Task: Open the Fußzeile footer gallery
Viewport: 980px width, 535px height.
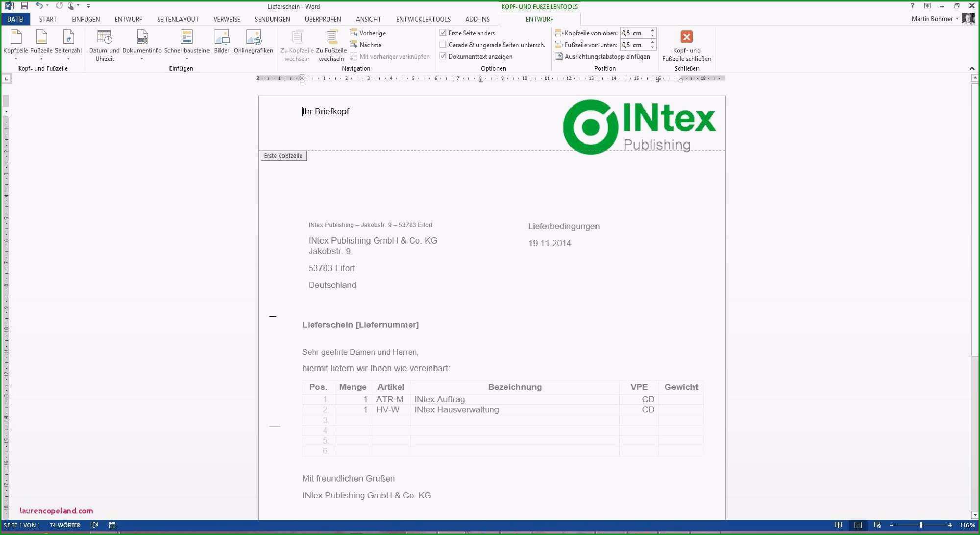Action: coord(41,45)
